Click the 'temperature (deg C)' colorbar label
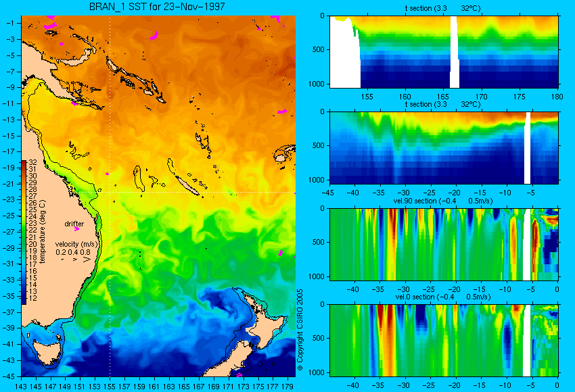This screenshot has height=392, width=575. 43,232
